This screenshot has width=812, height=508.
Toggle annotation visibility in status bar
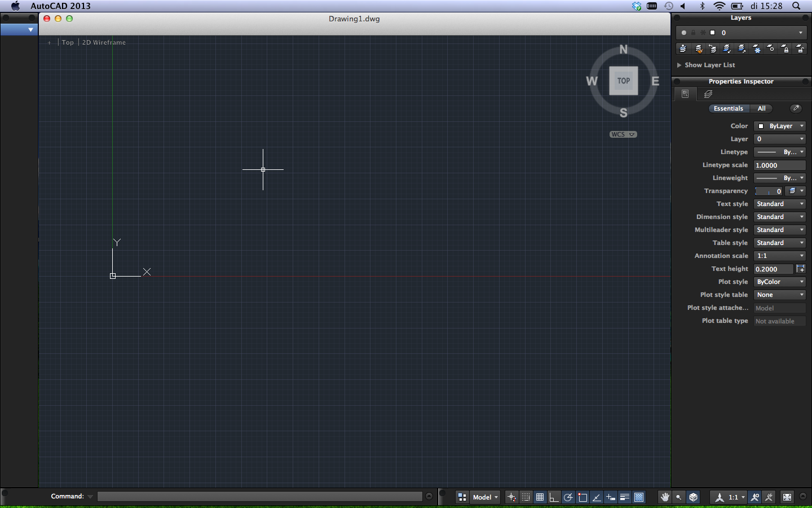[755, 497]
